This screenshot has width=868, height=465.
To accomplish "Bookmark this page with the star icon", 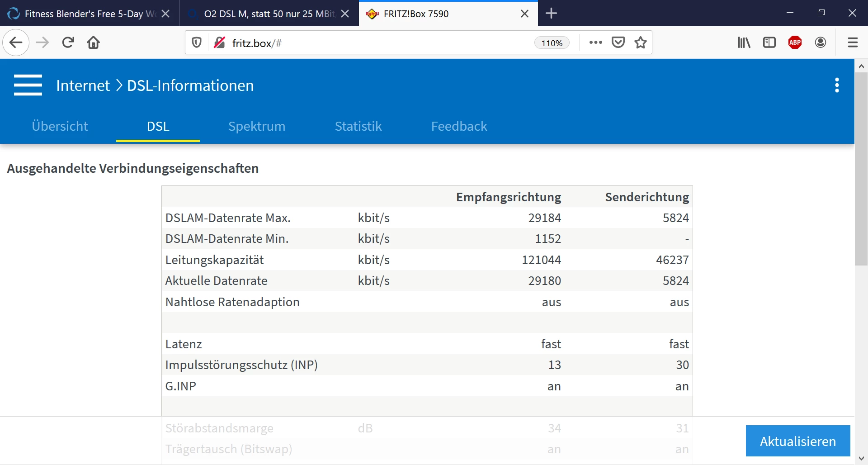I will pyautogui.click(x=640, y=43).
